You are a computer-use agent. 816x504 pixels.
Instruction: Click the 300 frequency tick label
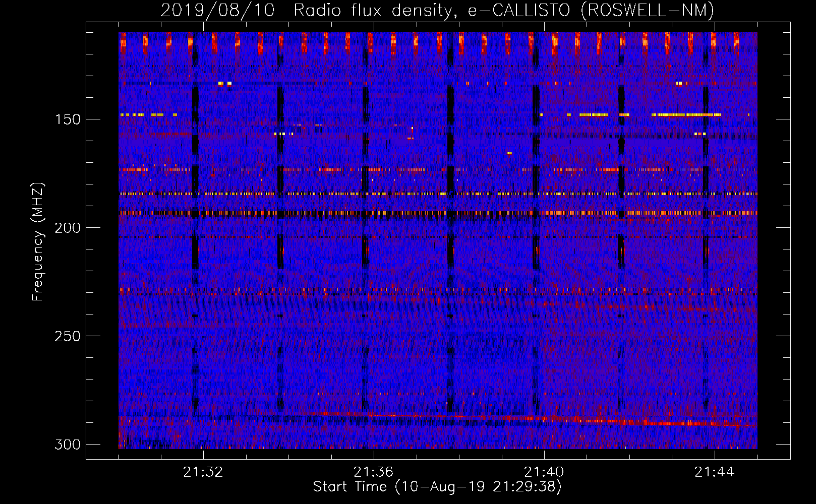click(x=68, y=445)
